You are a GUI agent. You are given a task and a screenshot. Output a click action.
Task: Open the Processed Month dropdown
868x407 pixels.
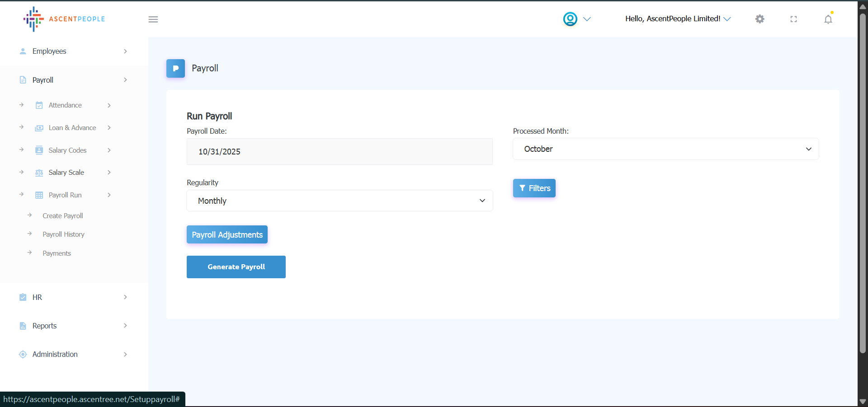(x=665, y=149)
